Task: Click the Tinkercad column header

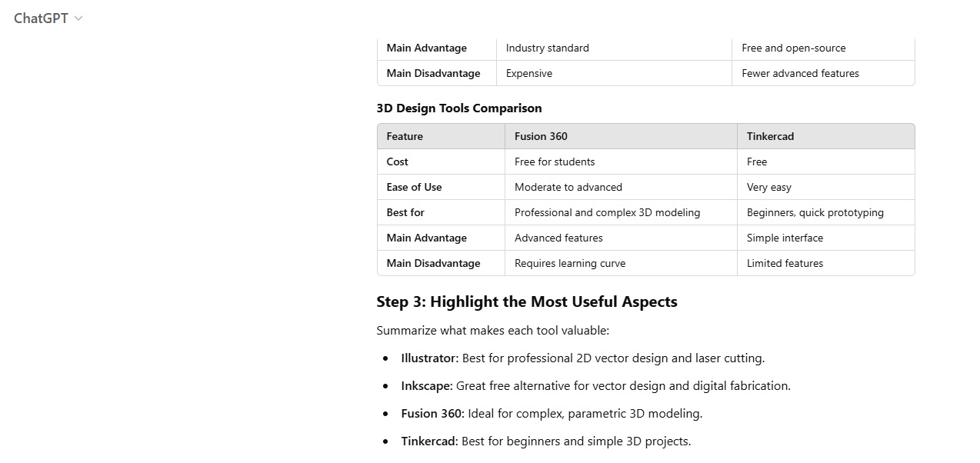Action: pos(770,136)
